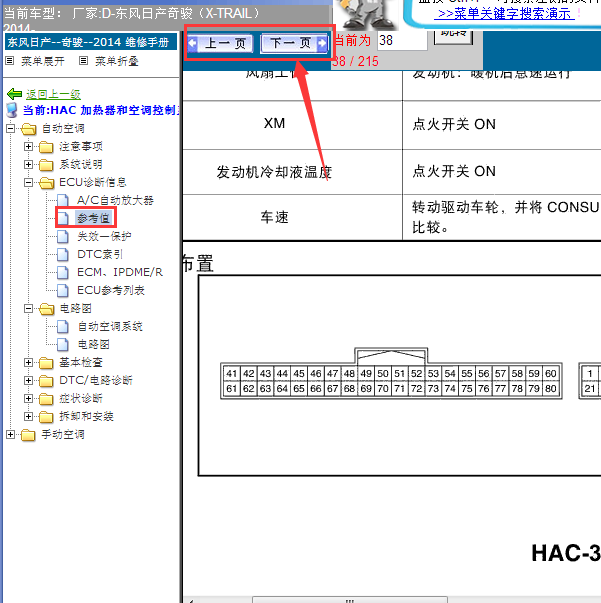Click the A/C自动放大器 page icon
Viewport: 601px width, 603px height.
(63, 200)
